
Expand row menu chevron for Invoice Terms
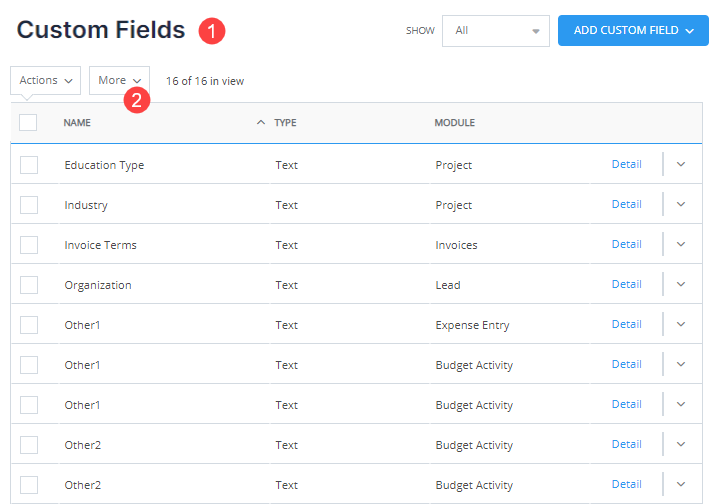pos(681,244)
